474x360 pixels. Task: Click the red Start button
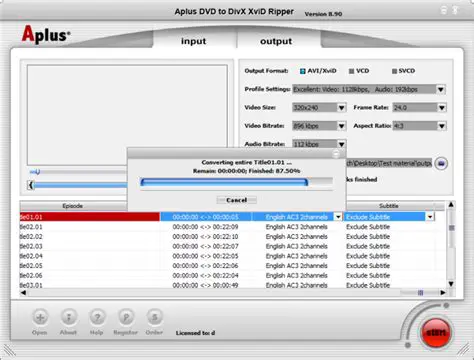pos(436,333)
